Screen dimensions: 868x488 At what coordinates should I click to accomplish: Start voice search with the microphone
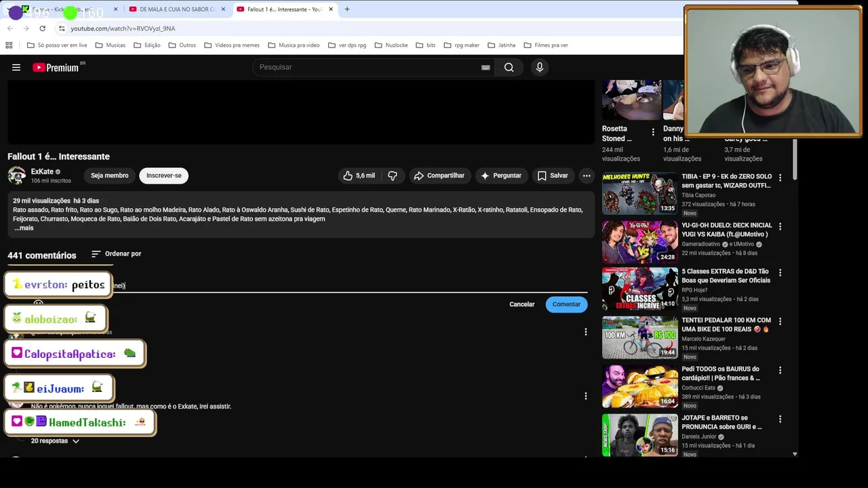click(540, 67)
